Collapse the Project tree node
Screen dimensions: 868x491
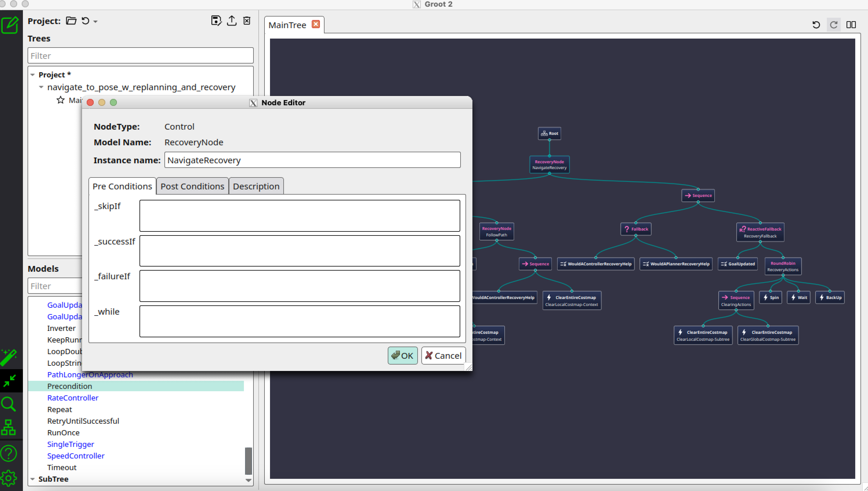click(33, 75)
